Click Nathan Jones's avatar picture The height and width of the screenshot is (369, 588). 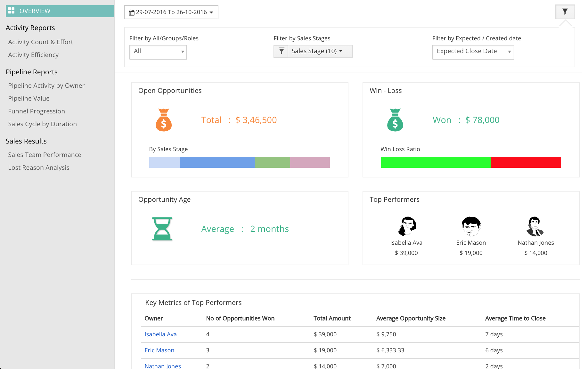[535, 226]
